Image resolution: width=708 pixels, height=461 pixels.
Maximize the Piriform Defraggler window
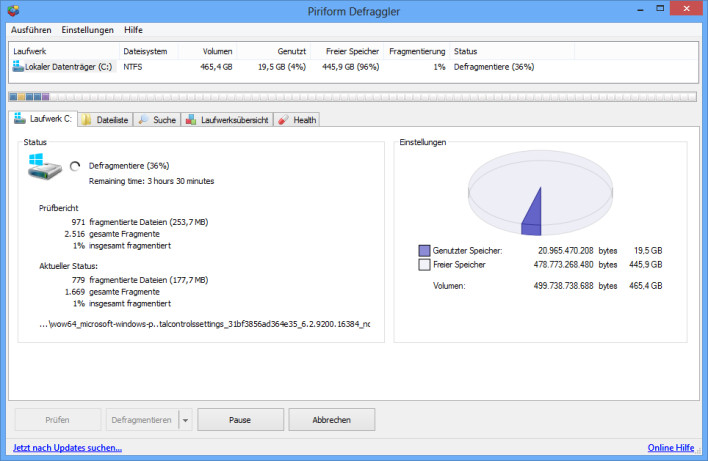pos(660,9)
